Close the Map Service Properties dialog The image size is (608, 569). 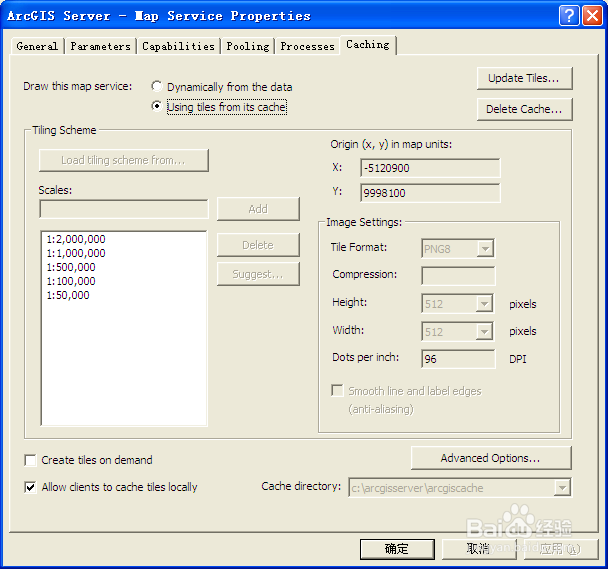592,16
